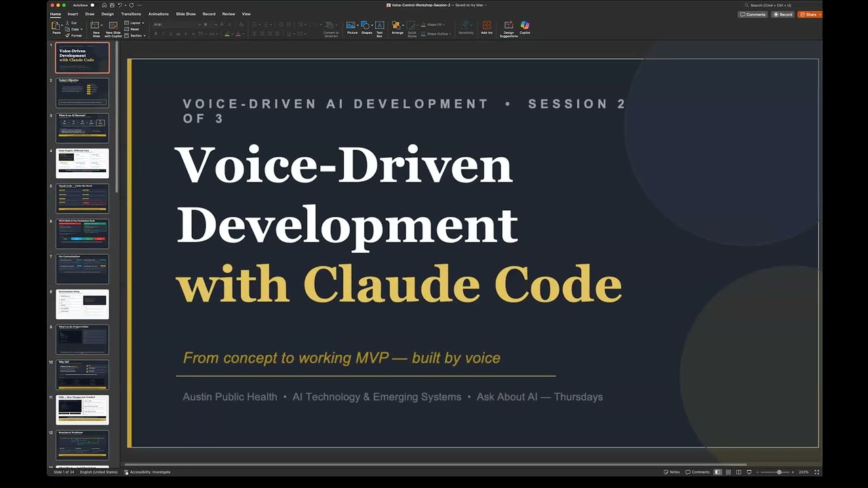Click the Comments button at top right
The height and width of the screenshot is (488, 868).
tap(753, 14)
